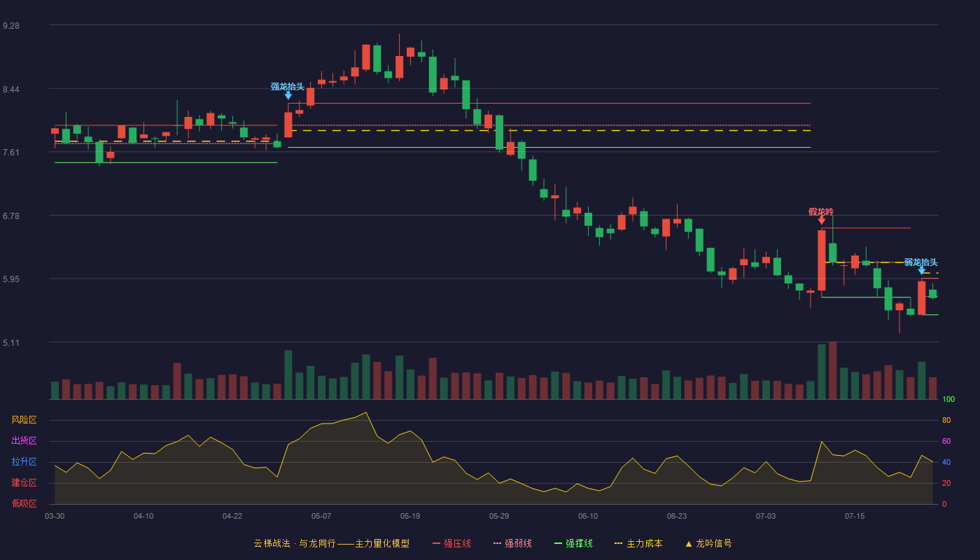Click the 假龙吟 red arrow marker

tap(822, 220)
